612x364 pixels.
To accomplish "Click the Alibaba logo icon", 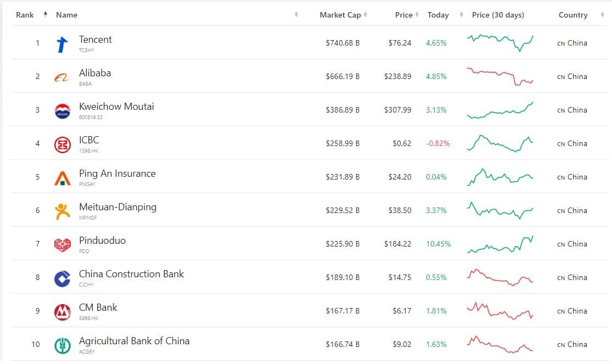I will (x=63, y=77).
